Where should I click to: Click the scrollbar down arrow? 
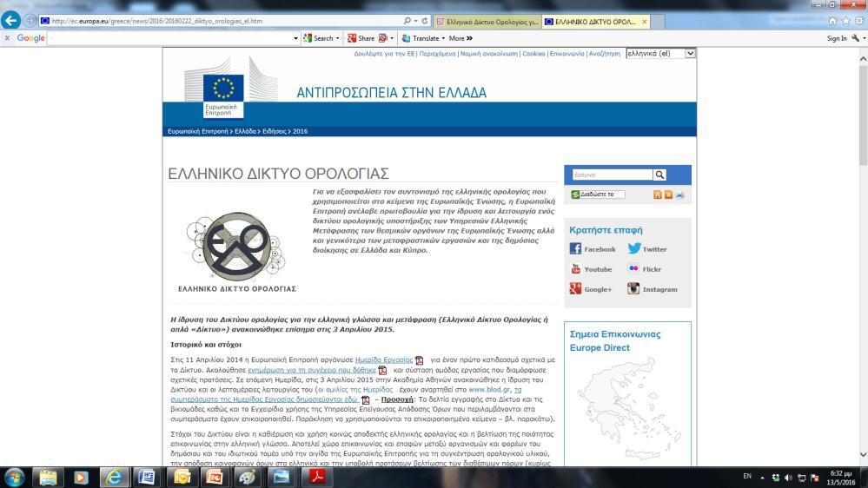pos(863,455)
